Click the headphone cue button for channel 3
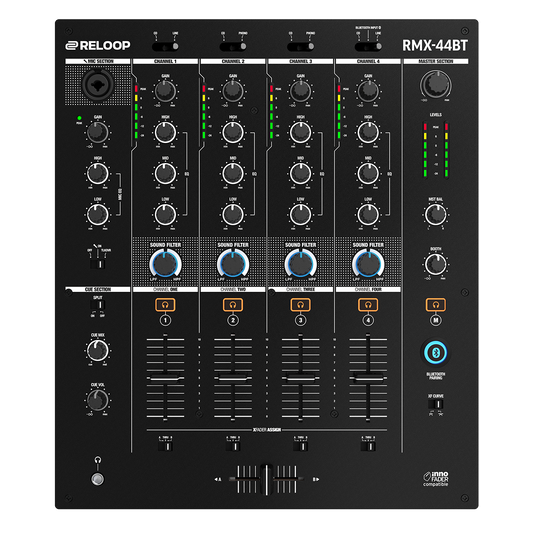The image size is (533, 533). (x=300, y=305)
